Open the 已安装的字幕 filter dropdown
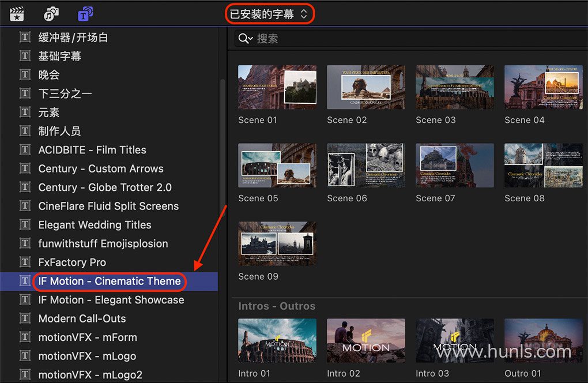 pyautogui.click(x=269, y=14)
